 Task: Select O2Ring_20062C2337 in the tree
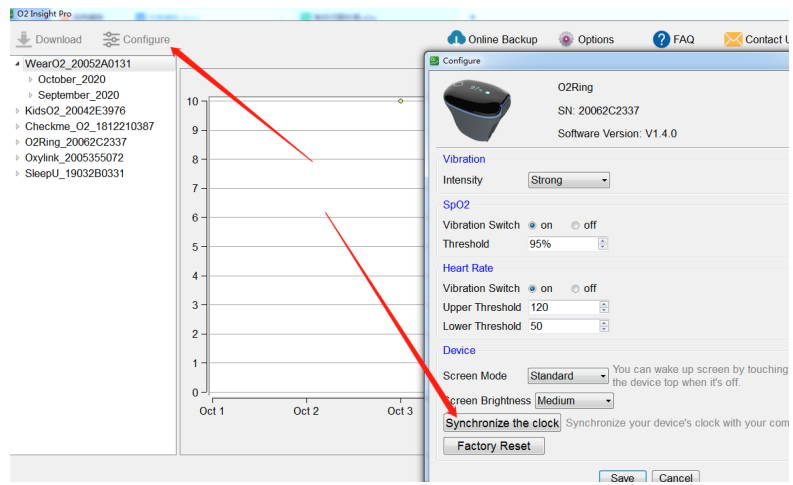click(x=76, y=142)
